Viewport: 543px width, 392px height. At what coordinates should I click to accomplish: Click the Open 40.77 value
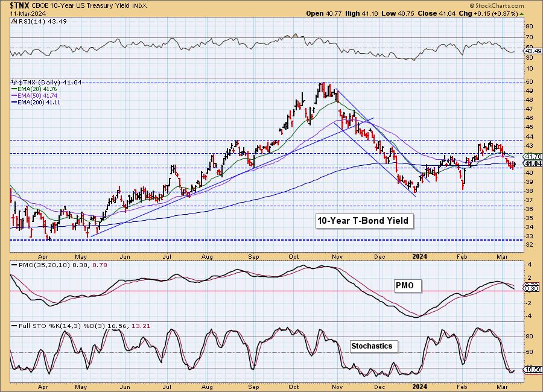(324, 13)
